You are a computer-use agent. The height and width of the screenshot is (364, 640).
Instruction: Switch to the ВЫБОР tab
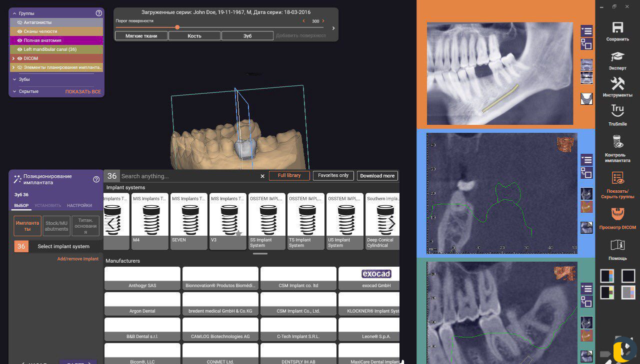tap(21, 205)
